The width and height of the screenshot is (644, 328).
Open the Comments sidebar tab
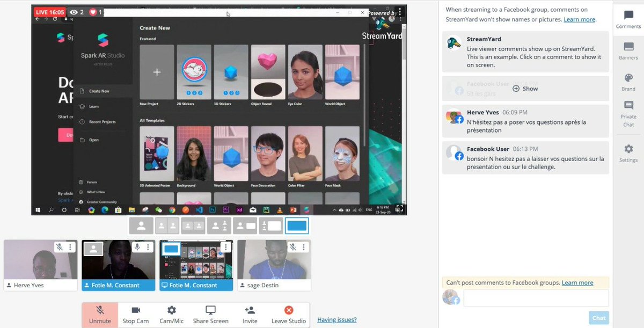(628, 20)
